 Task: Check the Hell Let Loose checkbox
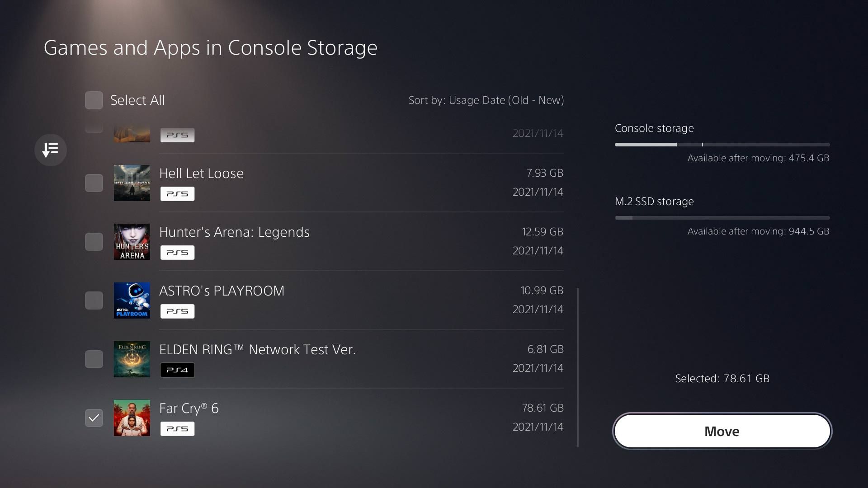pos(94,183)
